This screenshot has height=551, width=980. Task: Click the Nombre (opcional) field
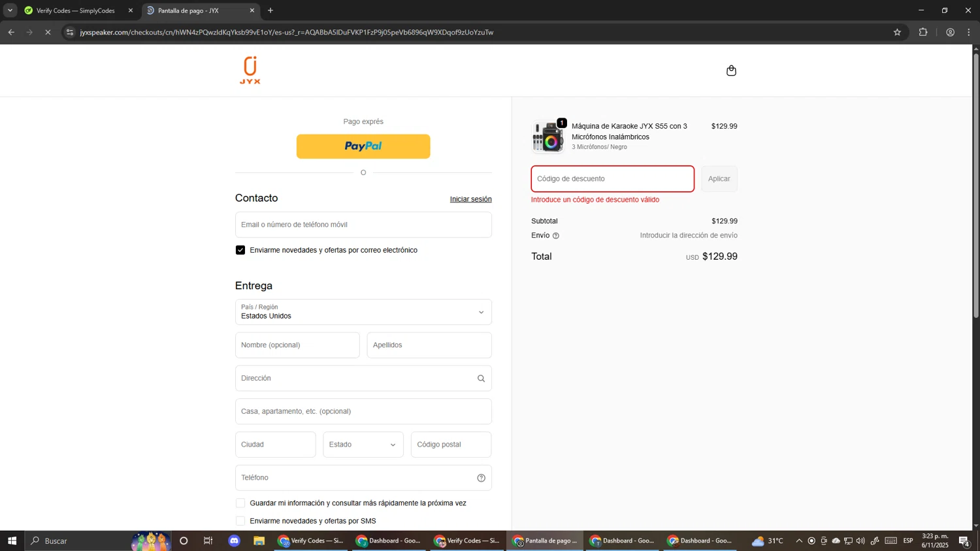click(x=297, y=345)
